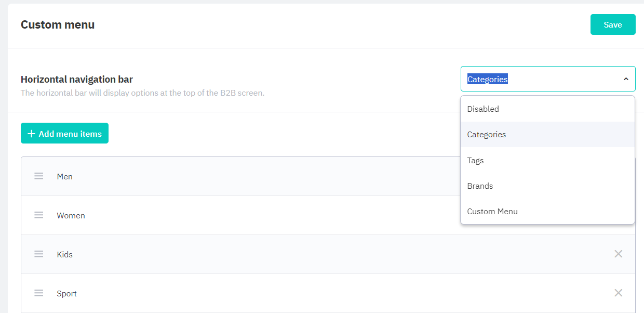Delete the Sport item with X icon
Screen dimensions: 644x313
point(618,293)
